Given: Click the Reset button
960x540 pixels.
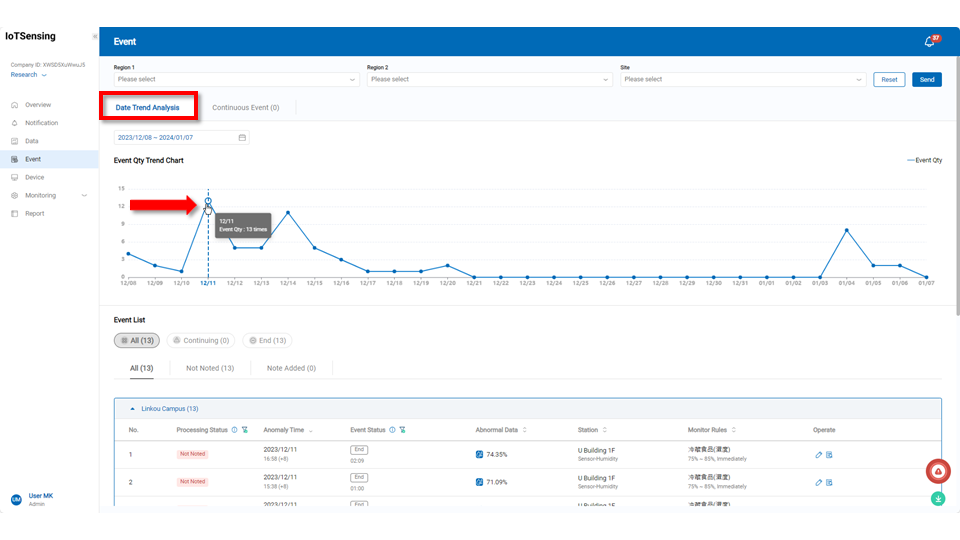Looking at the screenshot, I should tap(888, 79).
